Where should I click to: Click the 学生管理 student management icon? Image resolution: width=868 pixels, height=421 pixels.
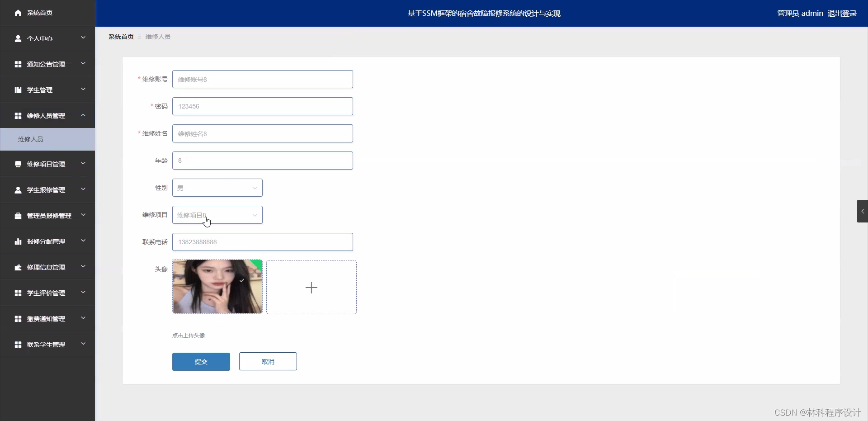(x=18, y=90)
